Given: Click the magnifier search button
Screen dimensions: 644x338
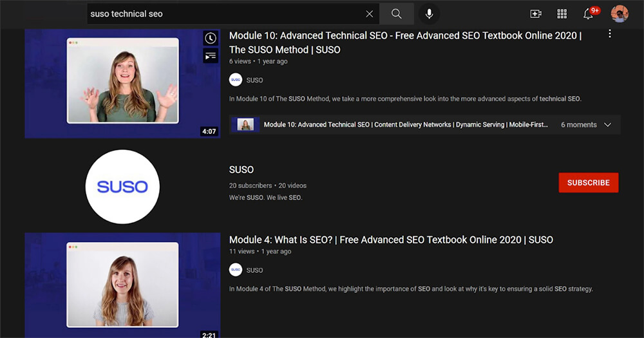Looking at the screenshot, I should pyautogui.click(x=396, y=14).
